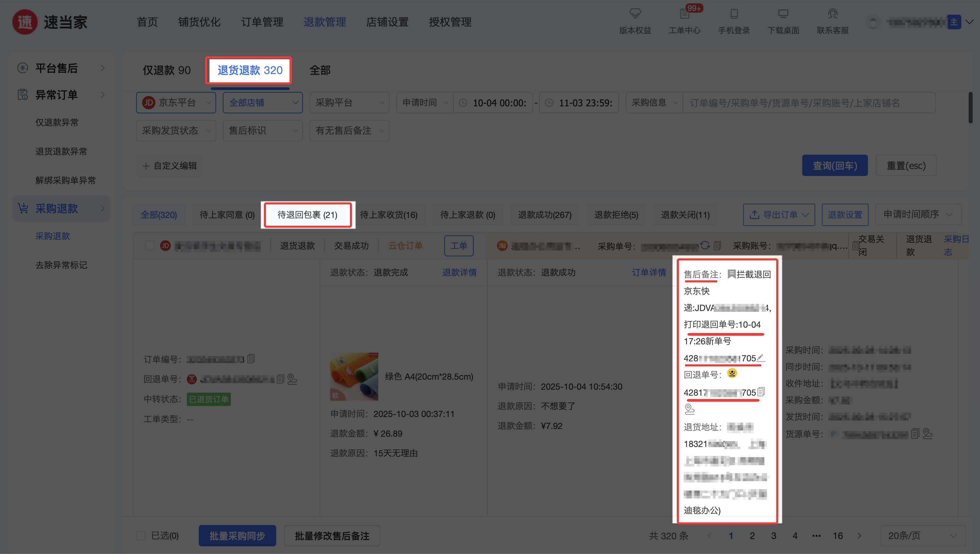Click the 手机登录 phone icon
This screenshot has width=980, height=554.
click(x=734, y=14)
